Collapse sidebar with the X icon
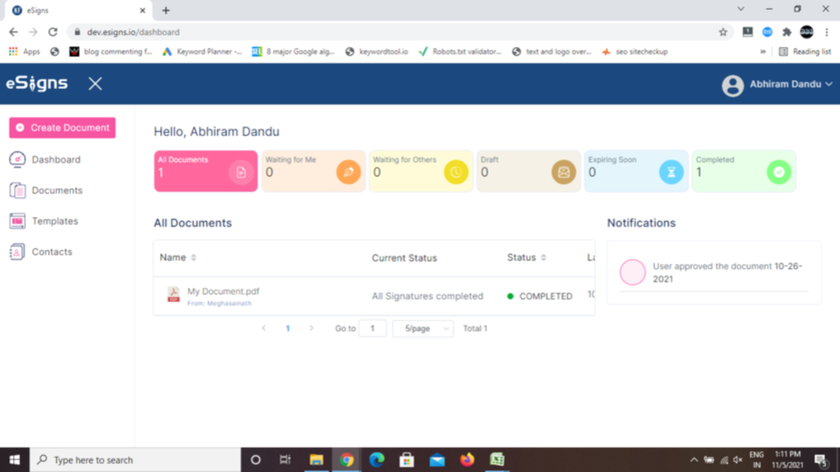 pyautogui.click(x=95, y=84)
